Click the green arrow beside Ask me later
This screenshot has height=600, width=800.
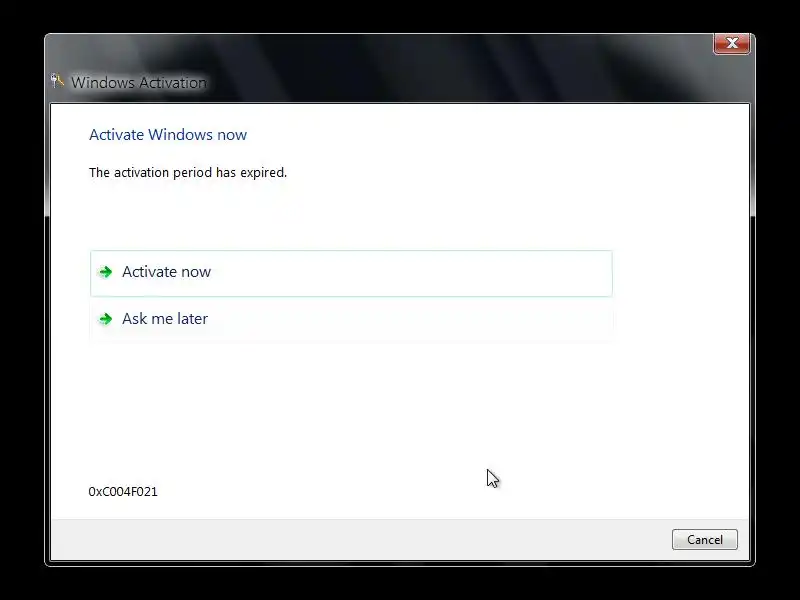(106, 319)
